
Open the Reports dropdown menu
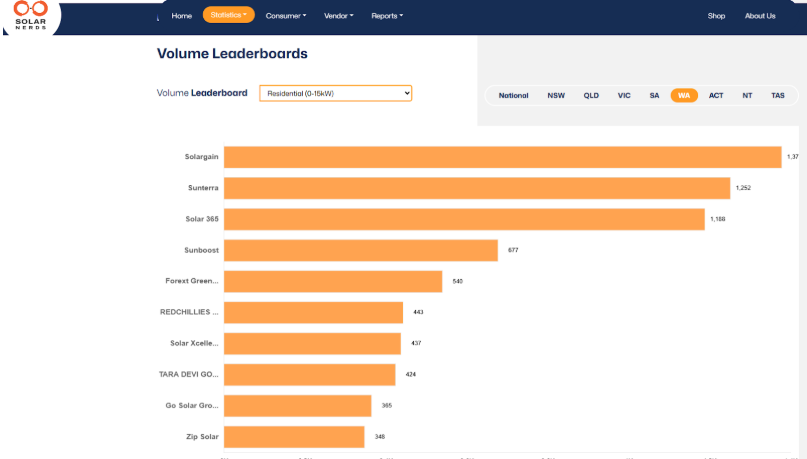[387, 16]
